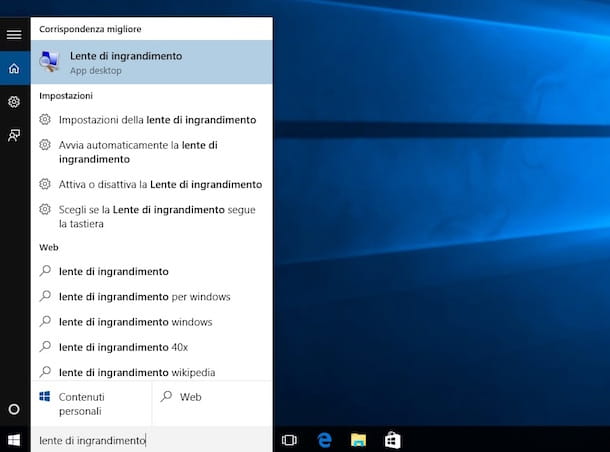
Task: Open File Explorer from taskbar
Action: tap(358, 439)
